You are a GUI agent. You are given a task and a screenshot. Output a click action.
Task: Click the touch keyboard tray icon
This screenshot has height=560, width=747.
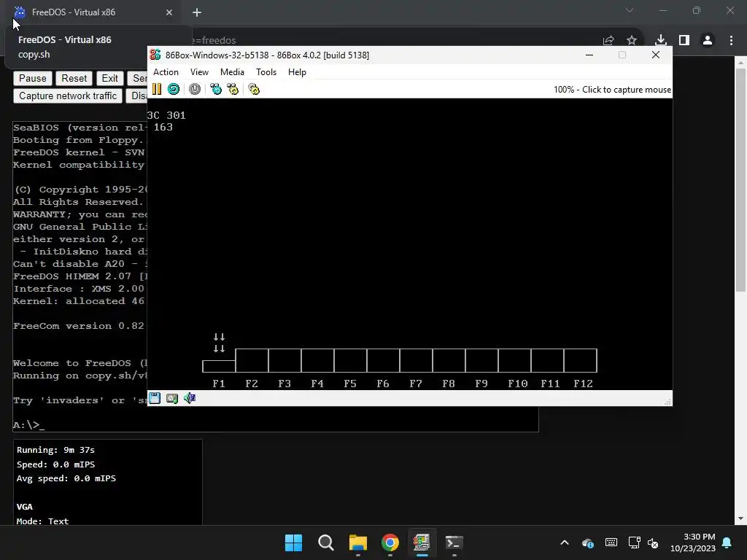point(611,542)
